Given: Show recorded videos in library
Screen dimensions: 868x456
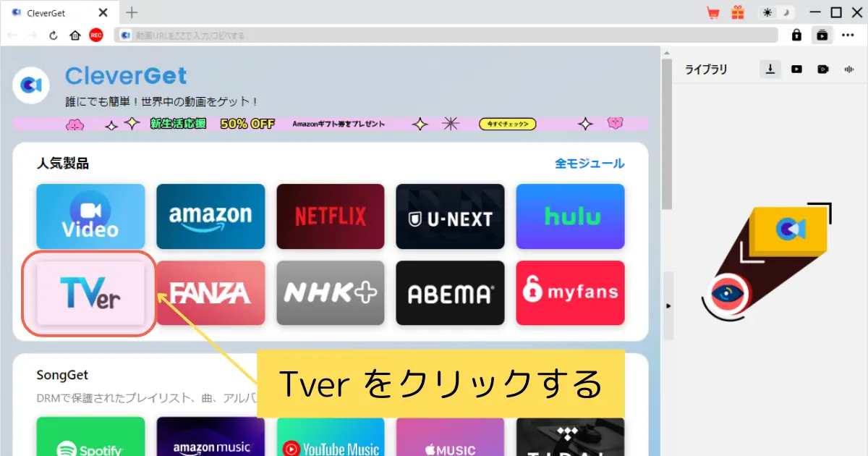Looking at the screenshot, I should pos(823,69).
